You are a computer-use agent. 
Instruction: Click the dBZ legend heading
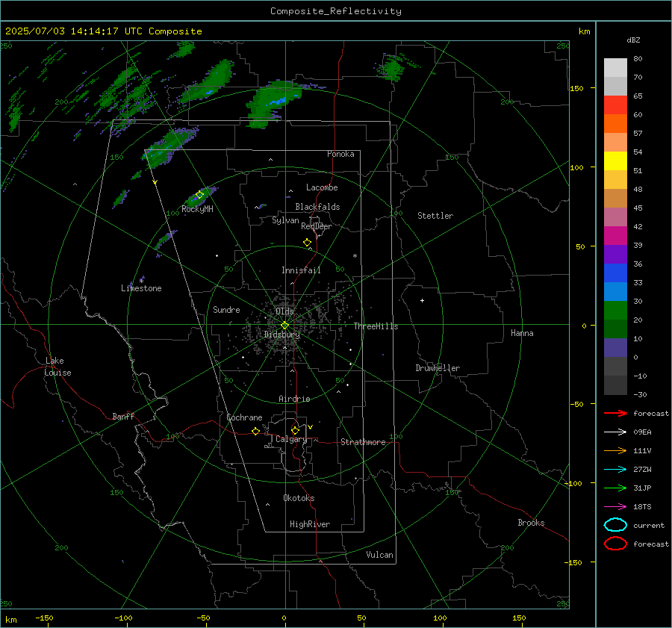[633, 40]
